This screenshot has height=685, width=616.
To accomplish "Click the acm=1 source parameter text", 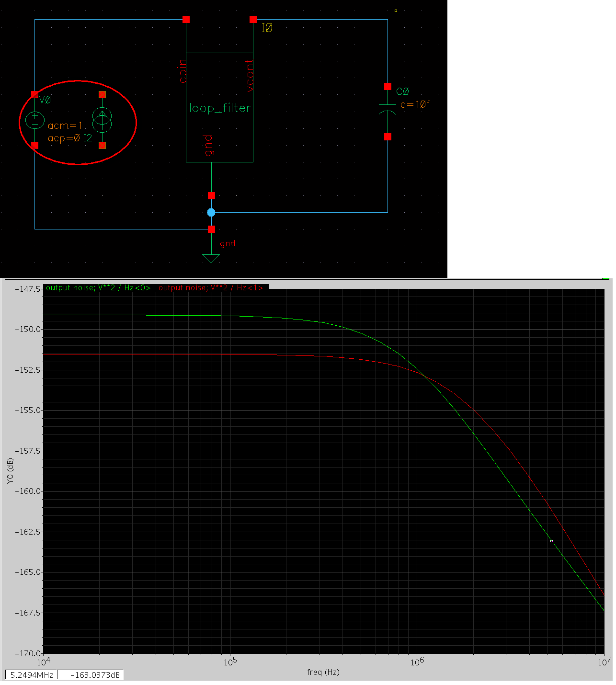I will click(65, 126).
